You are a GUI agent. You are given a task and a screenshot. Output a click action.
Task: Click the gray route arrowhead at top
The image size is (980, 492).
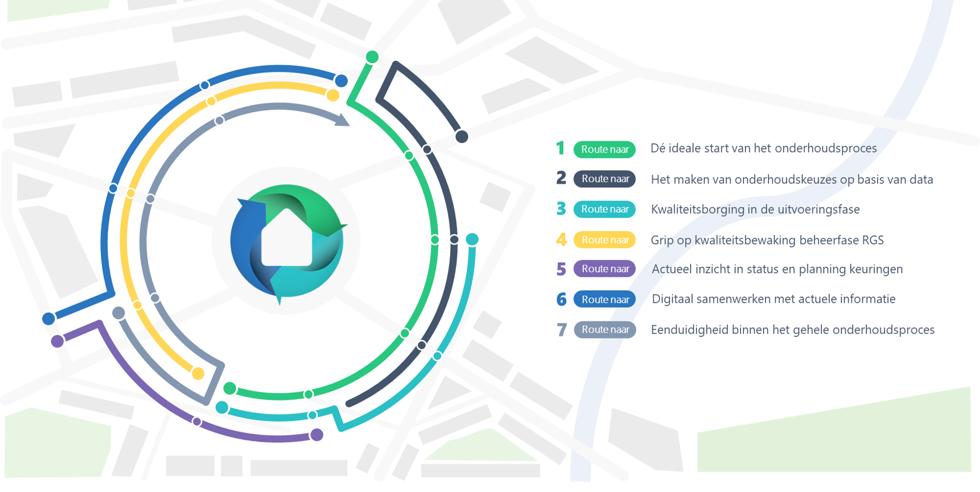pyautogui.click(x=342, y=120)
